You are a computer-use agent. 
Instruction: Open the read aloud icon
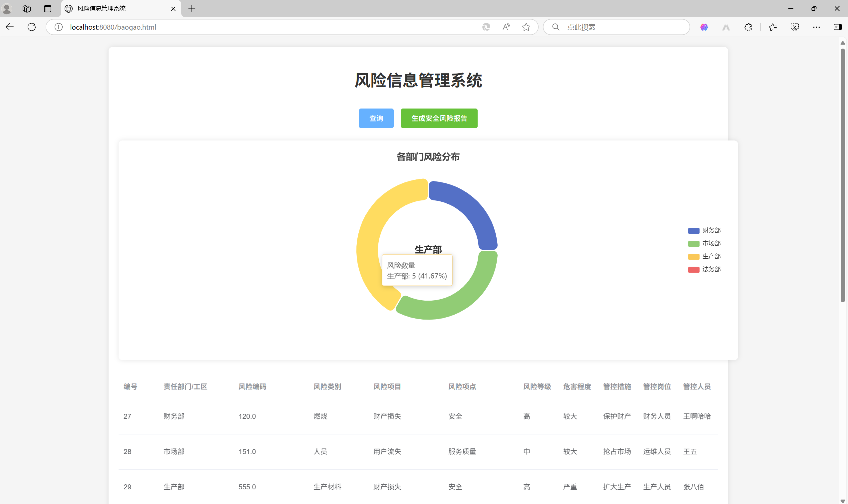(506, 27)
